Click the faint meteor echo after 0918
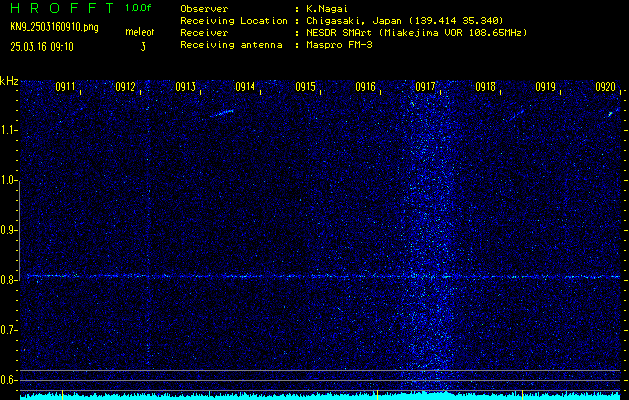The image size is (629, 400). (x=517, y=115)
